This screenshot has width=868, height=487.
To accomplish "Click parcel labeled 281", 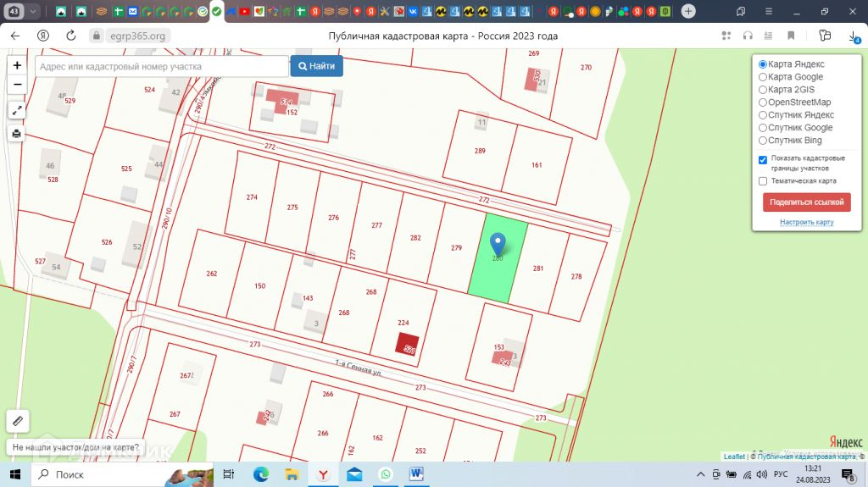I will tap(538, 268).
